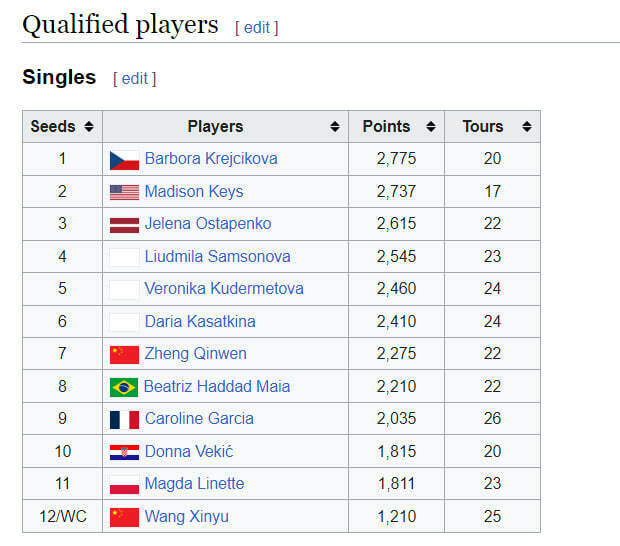Image resolution: width=620 pixels, height=546 pixels.
Task: Click the 2,775 points cell
Action: (396, 159)
